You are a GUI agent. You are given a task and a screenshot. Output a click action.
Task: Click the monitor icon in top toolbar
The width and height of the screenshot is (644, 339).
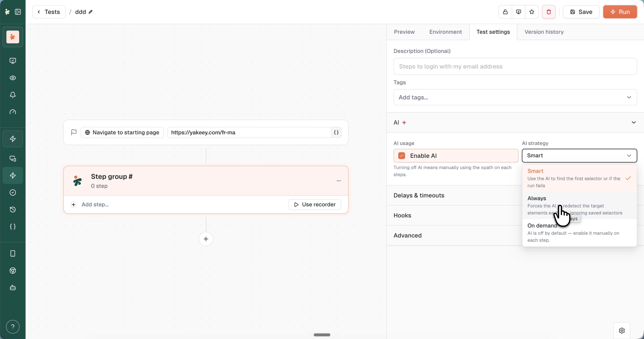tap(519, 12)
